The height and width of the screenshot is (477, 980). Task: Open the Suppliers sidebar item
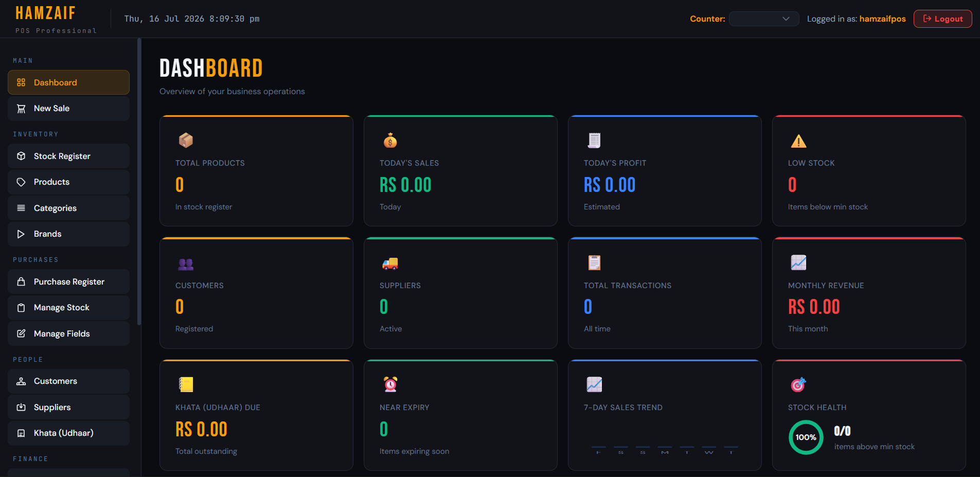[x=68, y=407]
